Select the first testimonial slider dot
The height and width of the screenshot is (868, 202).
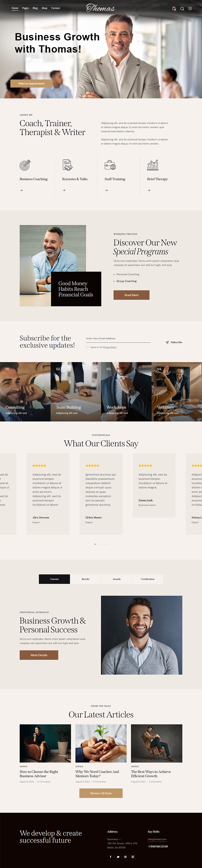click(95, 544)
